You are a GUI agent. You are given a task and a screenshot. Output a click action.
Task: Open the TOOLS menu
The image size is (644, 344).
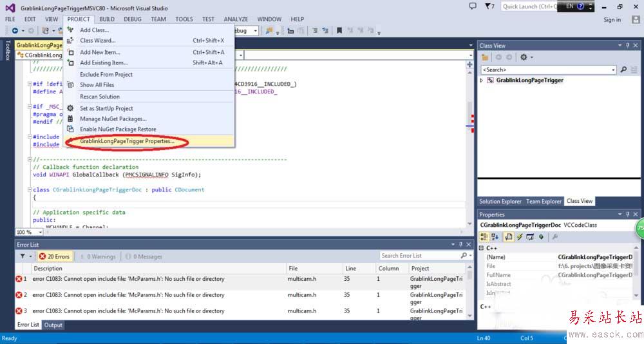(x=184, y=19)
